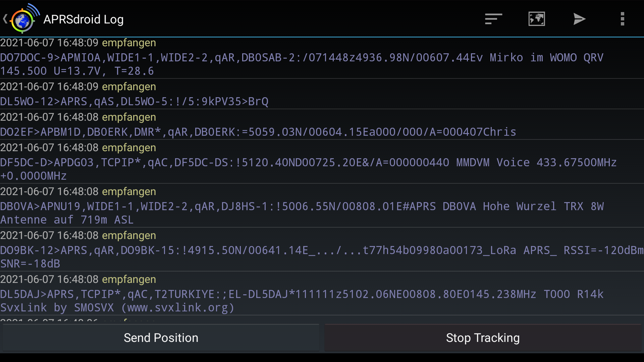Open the overflow three-dot menu icon

(x=622, y=19)
